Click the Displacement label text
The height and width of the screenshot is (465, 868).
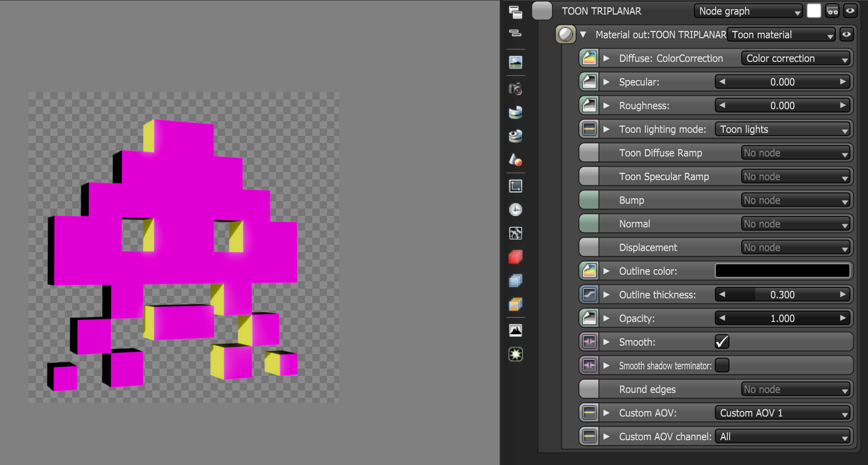(648, 247)
